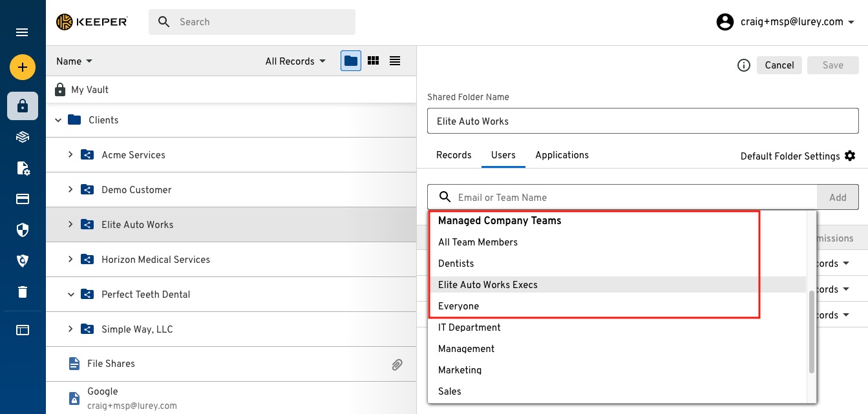
Task: Click the yellow Create New plus button
Action: pos(22,67)
